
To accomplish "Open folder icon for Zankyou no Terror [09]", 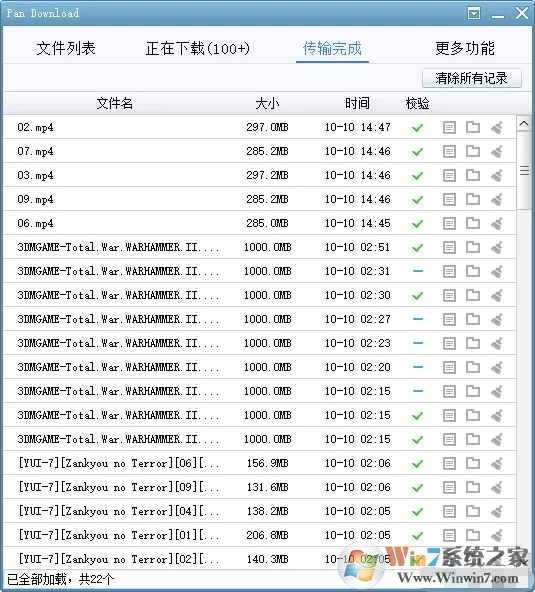I will pyautogui.click(x=473, y=487).
